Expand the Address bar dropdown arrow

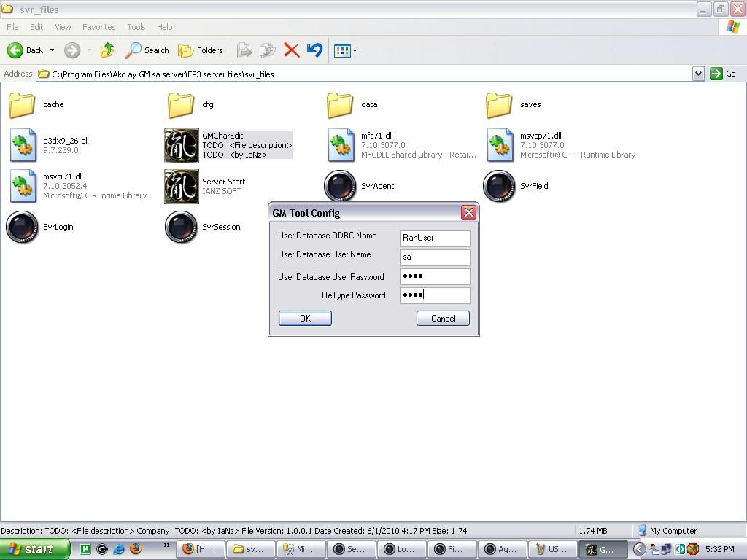(698, 74)
